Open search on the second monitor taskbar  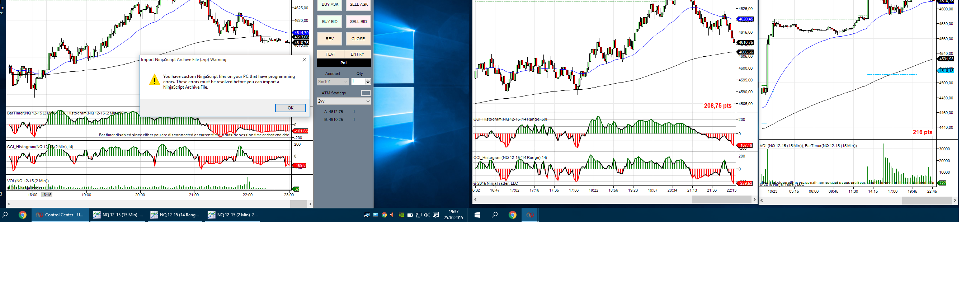tap(495, 215)
